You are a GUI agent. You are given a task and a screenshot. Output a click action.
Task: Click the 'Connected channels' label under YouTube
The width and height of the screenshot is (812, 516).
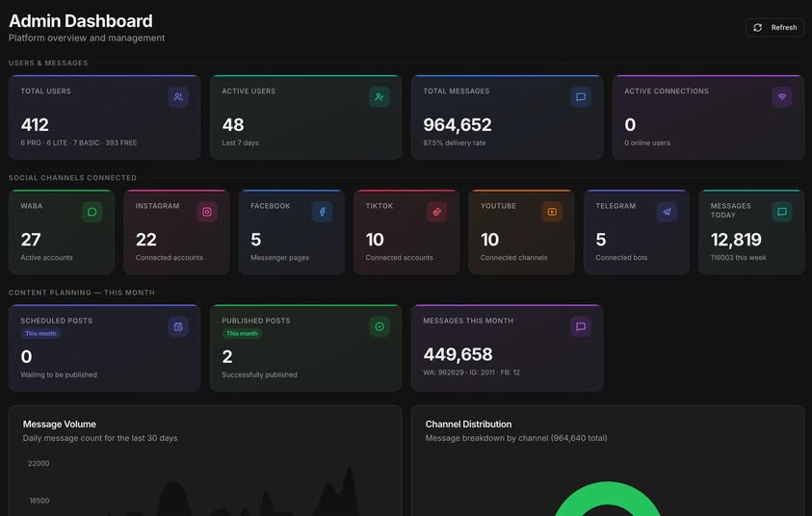click(513, 258)
